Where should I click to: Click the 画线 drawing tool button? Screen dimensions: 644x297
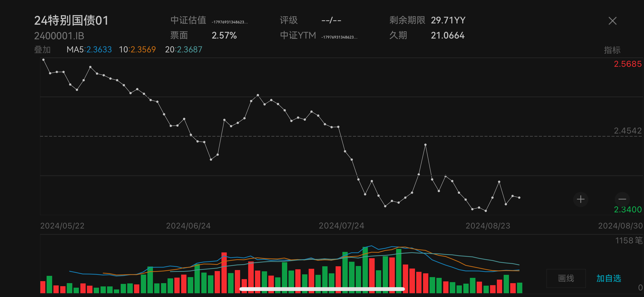[x=566, y=278]
